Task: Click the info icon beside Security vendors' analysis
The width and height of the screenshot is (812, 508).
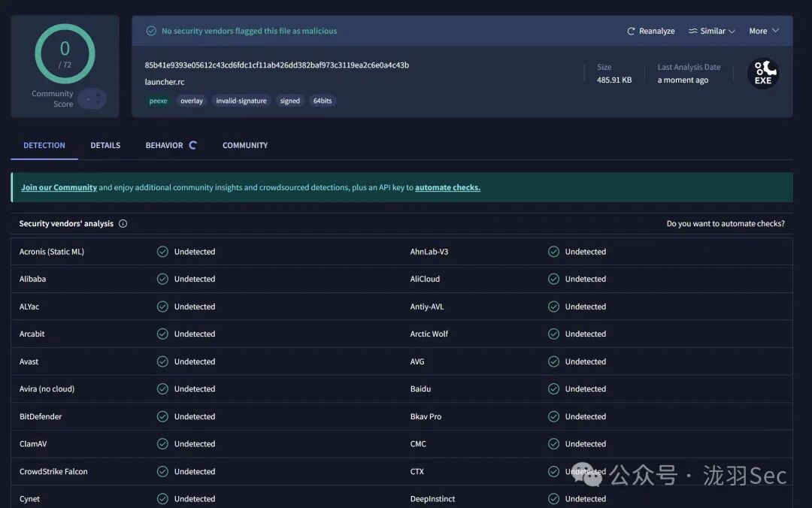Action: [123, 224]
